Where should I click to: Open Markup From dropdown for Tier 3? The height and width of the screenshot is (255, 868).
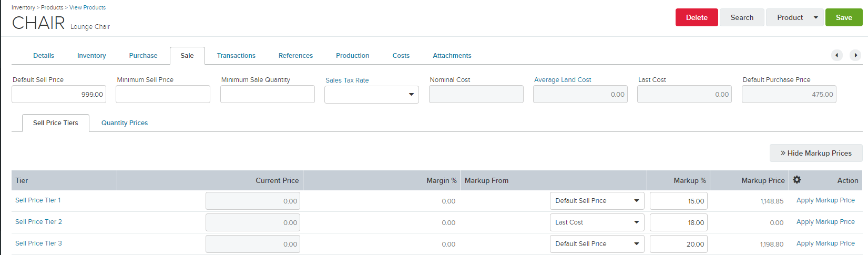[x=597, y=244]
